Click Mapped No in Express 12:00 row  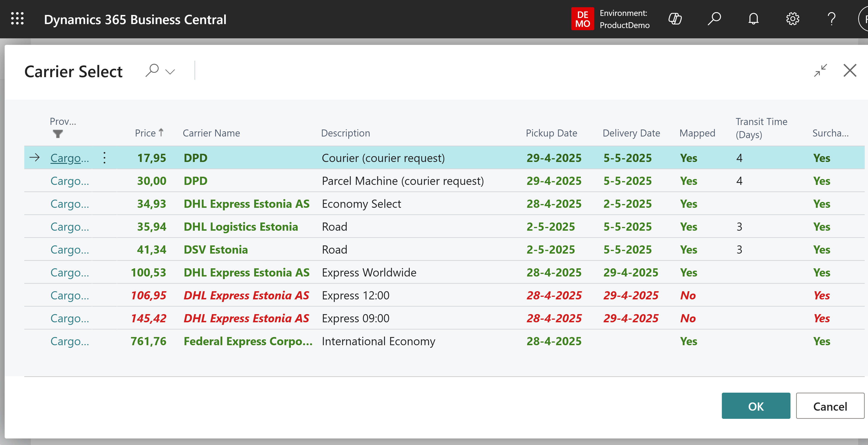[688, 296]
